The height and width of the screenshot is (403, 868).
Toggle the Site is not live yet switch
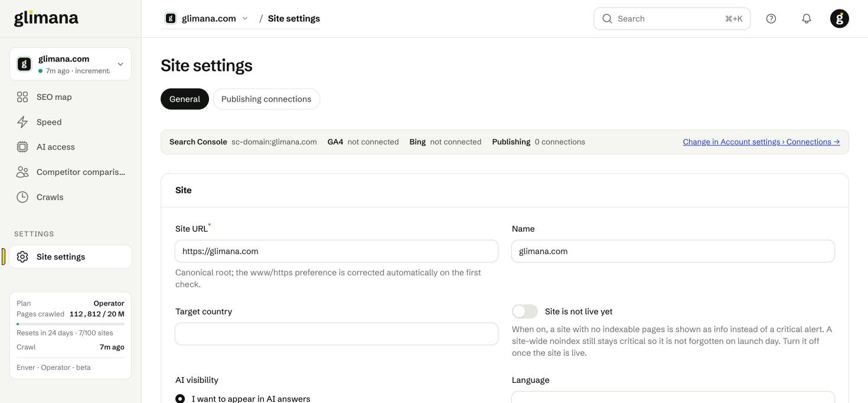[525, 311]
